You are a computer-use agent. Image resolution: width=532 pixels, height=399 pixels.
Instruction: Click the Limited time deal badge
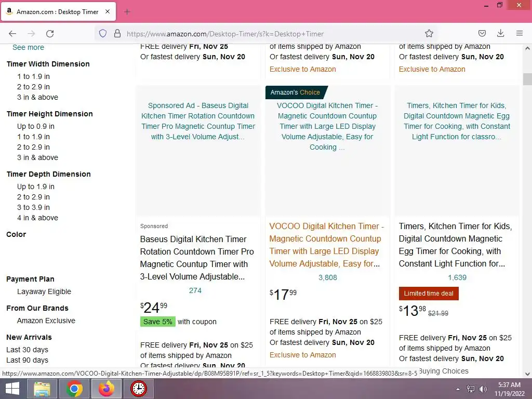pos(429,294)
